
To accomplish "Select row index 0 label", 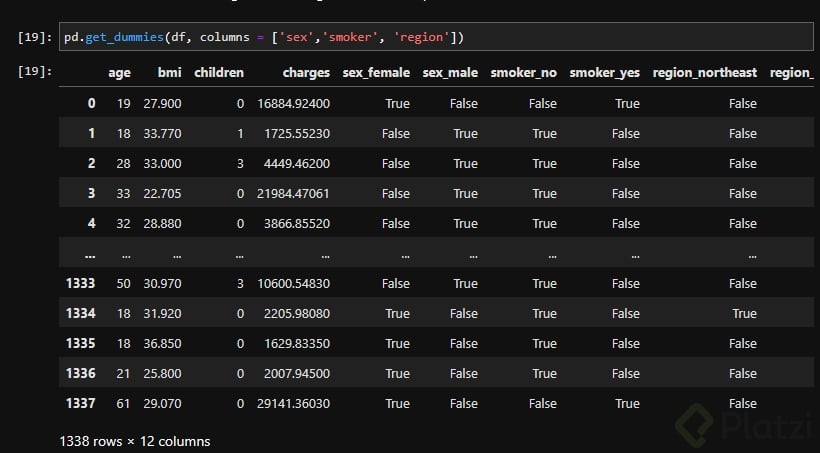I will pos(92,103).
